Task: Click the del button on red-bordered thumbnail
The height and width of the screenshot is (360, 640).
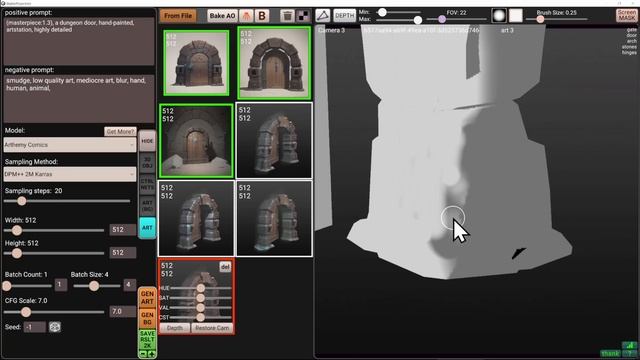Action: coord(225,267)
